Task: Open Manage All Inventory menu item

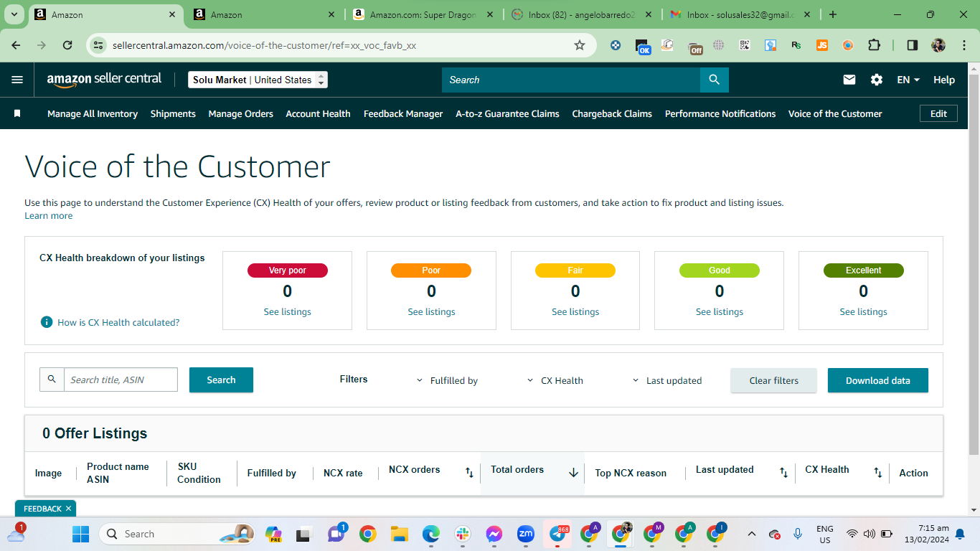Action: click(x=93, y=113)
